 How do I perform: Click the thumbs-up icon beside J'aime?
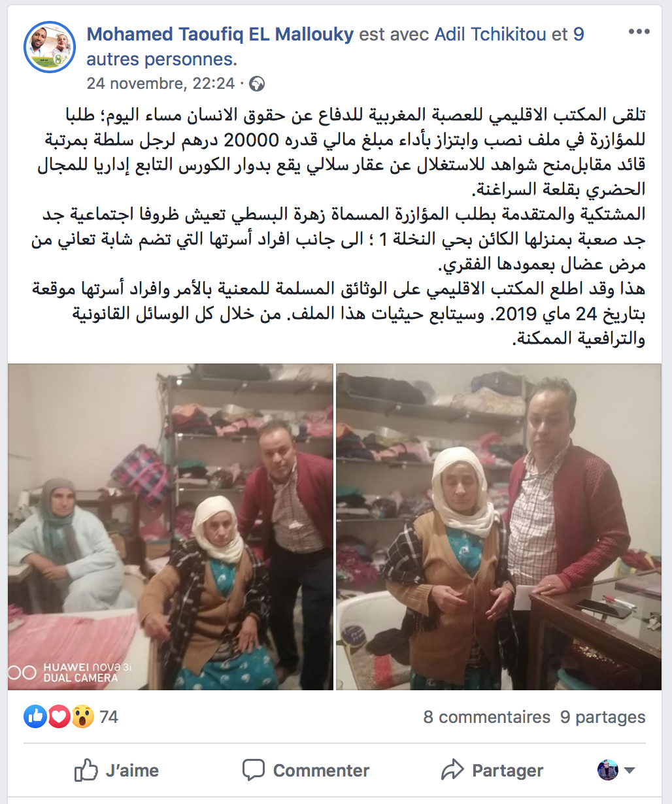coord(86,770)
